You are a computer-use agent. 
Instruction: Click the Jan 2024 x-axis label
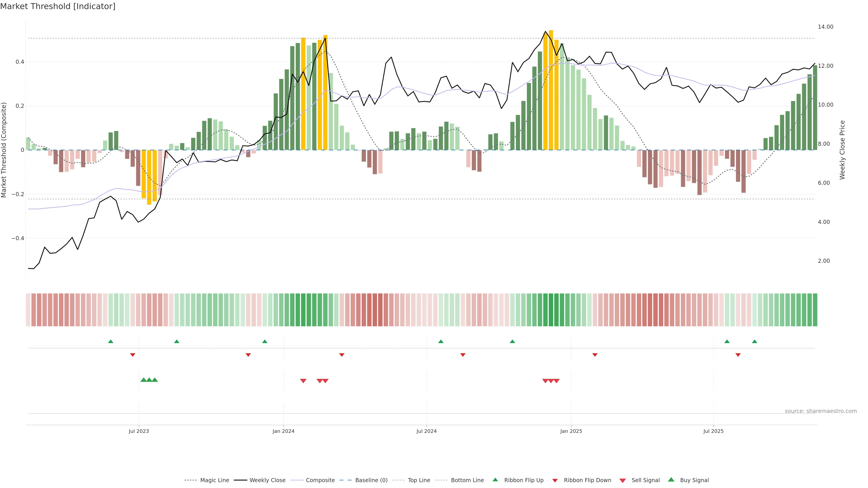283,431
